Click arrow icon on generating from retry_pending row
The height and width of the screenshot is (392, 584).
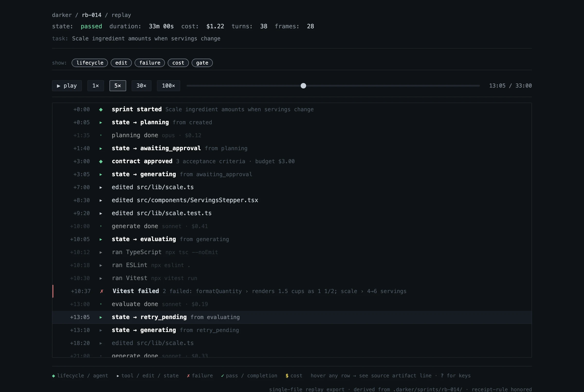coord(101,331)
